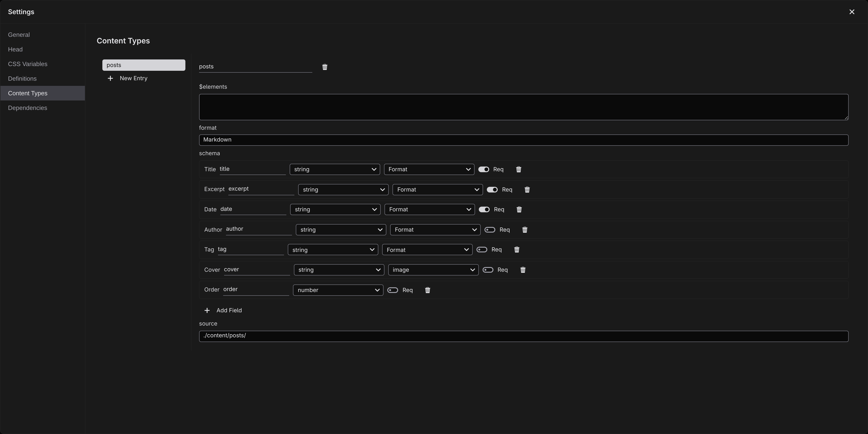Open the Title type dropdown
868x434 pixels.
335,170
